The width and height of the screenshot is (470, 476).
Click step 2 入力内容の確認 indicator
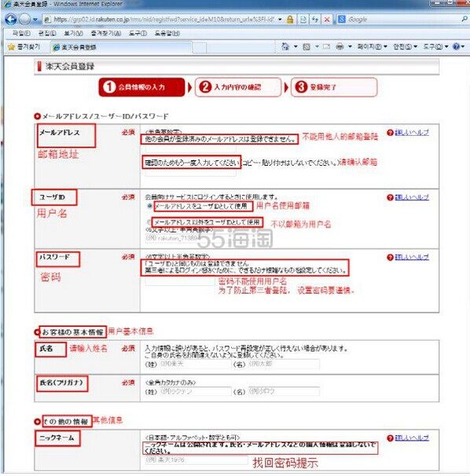click(238, 87)
